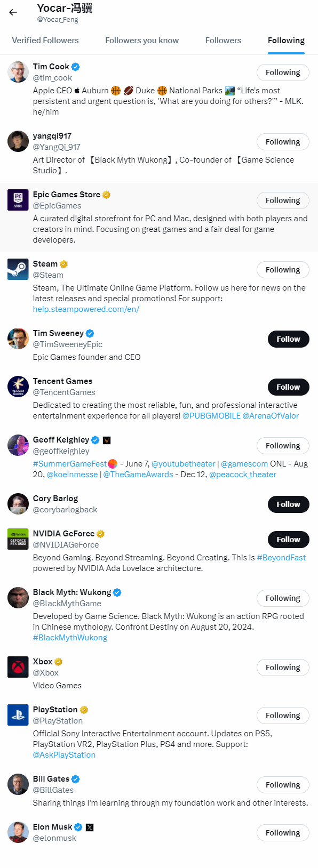
Task: Open the help.steampowered.com/en/ link
Action: 86,309
